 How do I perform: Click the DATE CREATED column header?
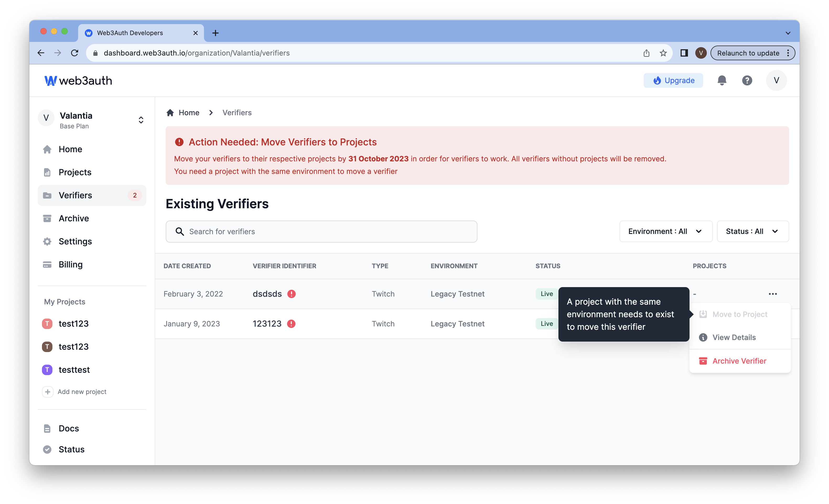click(x=187, y=266)
